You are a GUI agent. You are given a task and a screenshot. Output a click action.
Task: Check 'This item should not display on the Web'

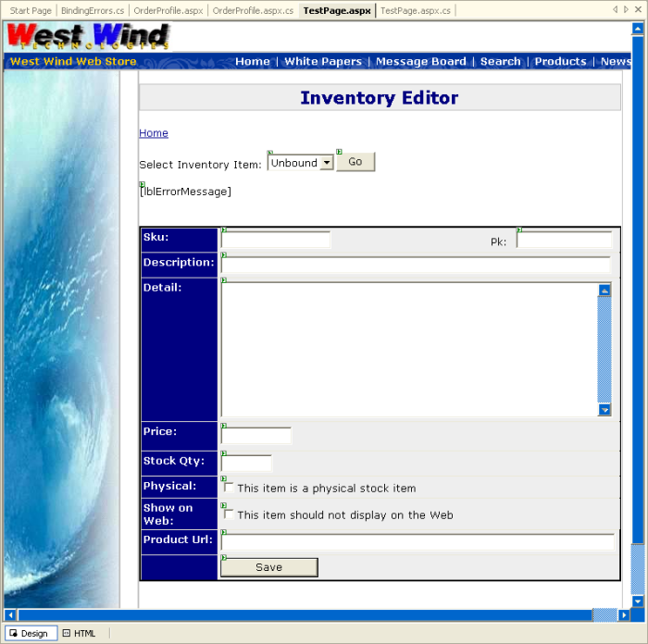point(229,514)
